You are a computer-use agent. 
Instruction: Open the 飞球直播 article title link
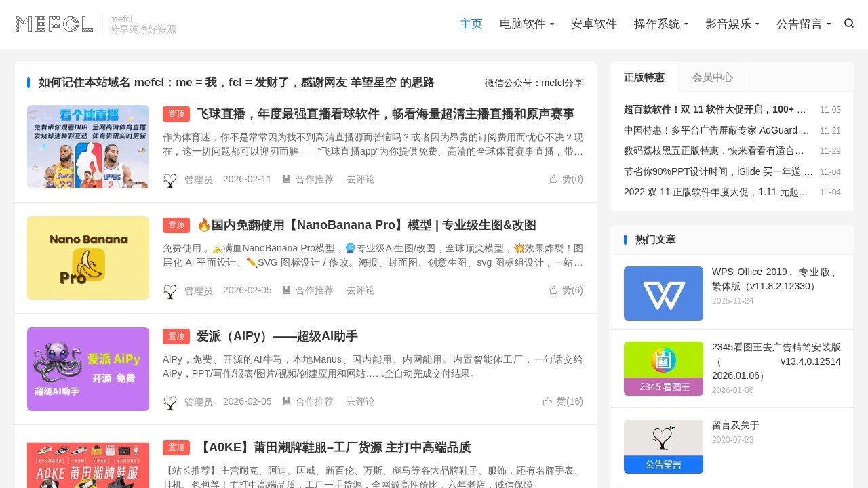[385, 114]
